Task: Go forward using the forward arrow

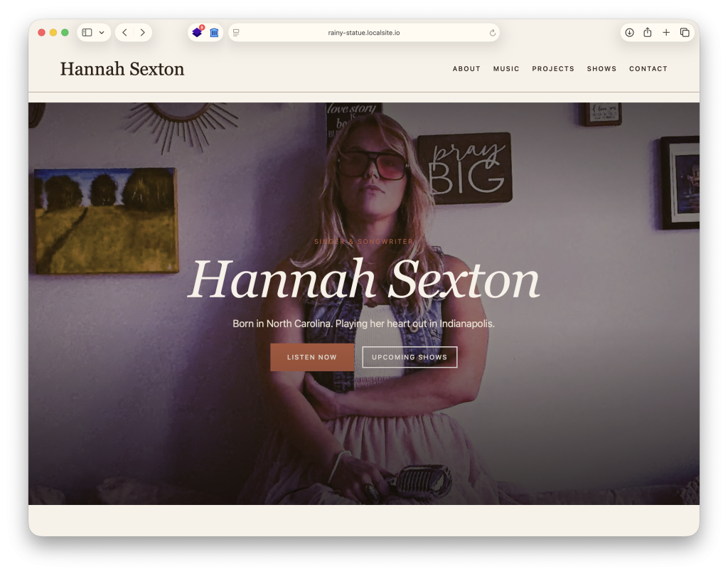Action: point(142,33)
